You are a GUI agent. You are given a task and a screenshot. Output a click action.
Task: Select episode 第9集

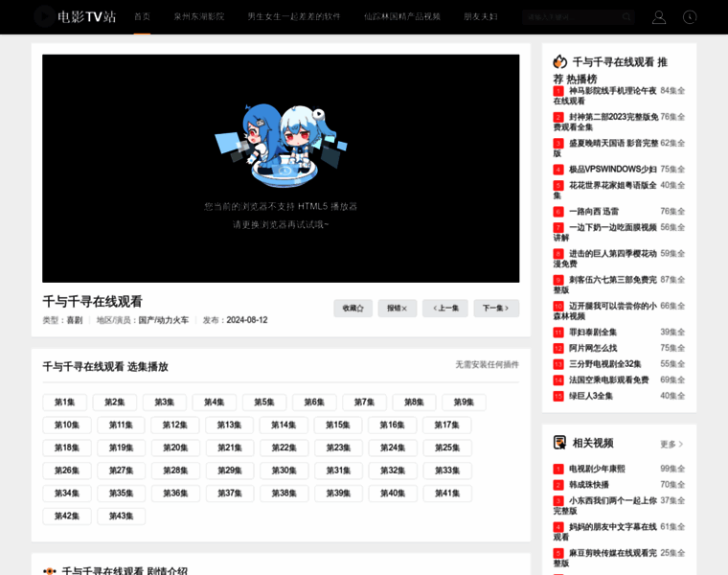pyautogui.click(x=464, y=402)
